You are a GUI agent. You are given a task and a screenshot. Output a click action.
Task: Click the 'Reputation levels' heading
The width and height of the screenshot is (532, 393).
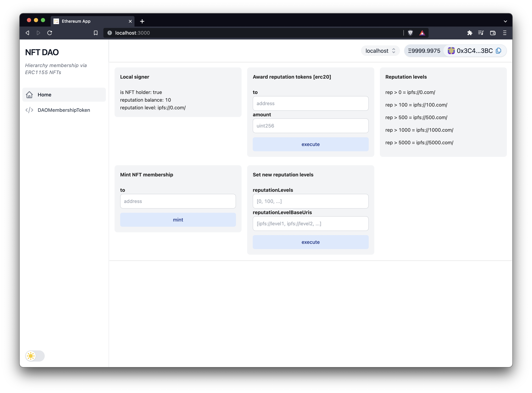[406, 77]
